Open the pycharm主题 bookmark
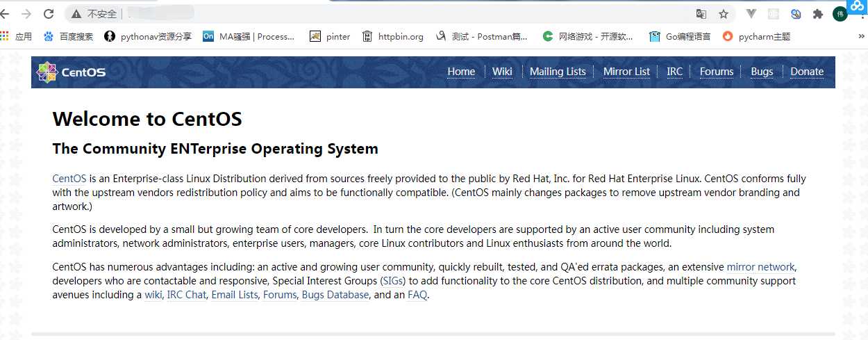This screenshot has height=340, width=868. pos(756,36)
